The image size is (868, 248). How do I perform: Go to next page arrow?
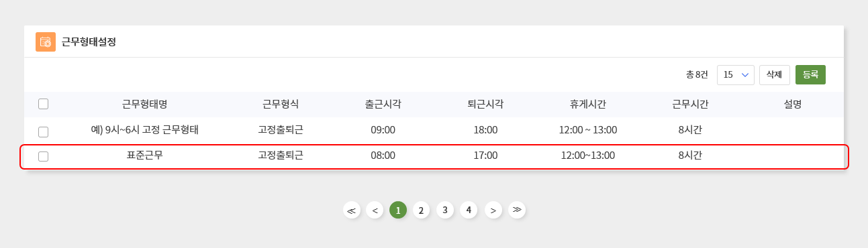pos(493,210)
